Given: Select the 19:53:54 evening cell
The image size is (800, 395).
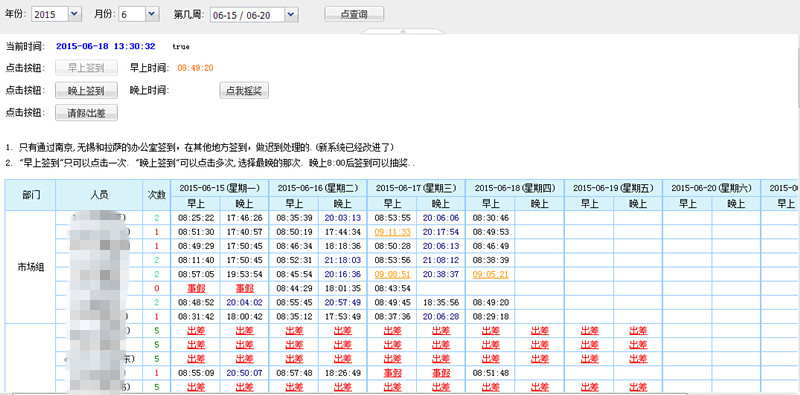Looking at the screenshot, I should (244, 274).
